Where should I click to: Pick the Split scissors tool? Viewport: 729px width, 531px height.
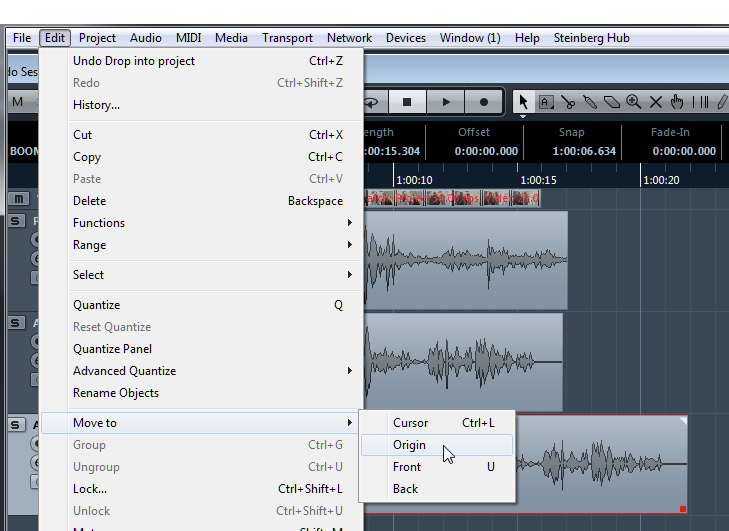(x=568, y=101)
